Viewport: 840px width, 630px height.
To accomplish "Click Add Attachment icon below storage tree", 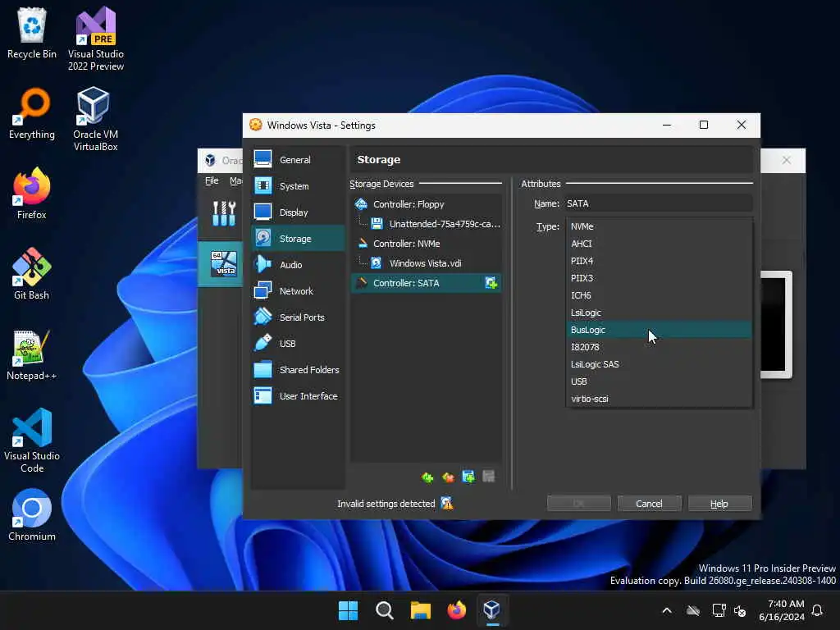I will pos(468,477).
